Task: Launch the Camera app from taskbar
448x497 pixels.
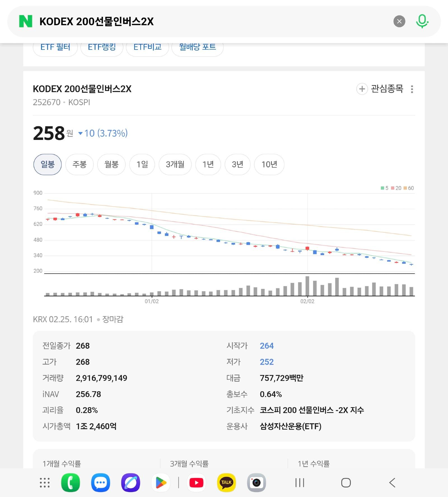Action: (x=256, y=483)
